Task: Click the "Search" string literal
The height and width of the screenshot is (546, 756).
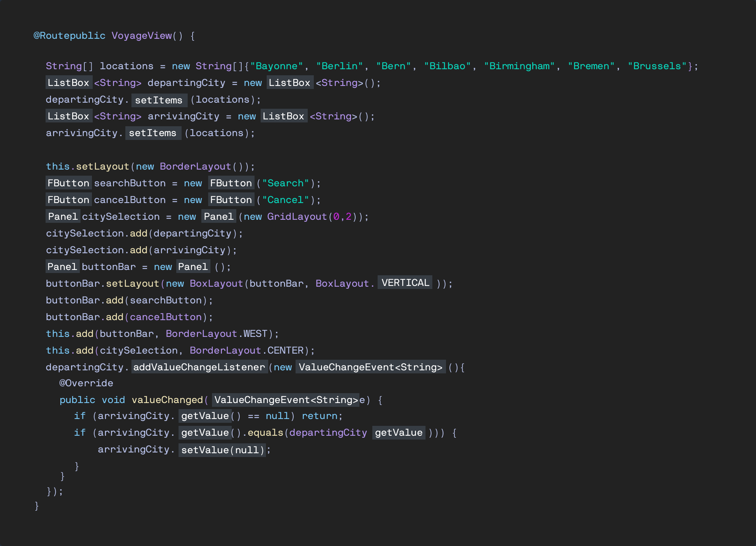Action: click(x=286, y=183)
